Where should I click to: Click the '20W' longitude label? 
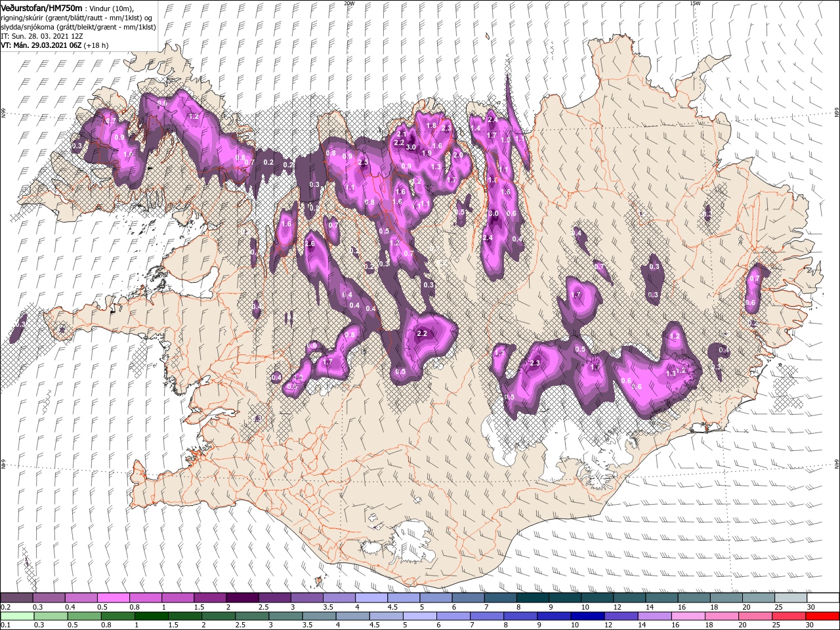349,3
